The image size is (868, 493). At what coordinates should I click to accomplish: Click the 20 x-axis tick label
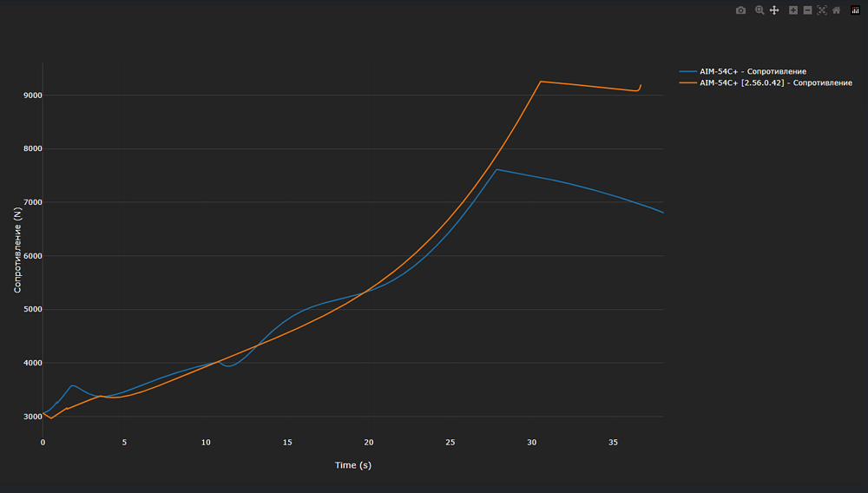[x=369, y=443]
